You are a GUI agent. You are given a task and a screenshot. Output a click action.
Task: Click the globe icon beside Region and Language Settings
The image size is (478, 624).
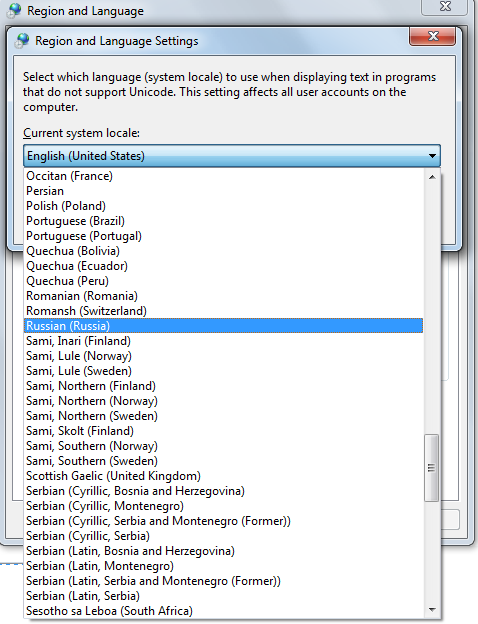pos(21,41)
